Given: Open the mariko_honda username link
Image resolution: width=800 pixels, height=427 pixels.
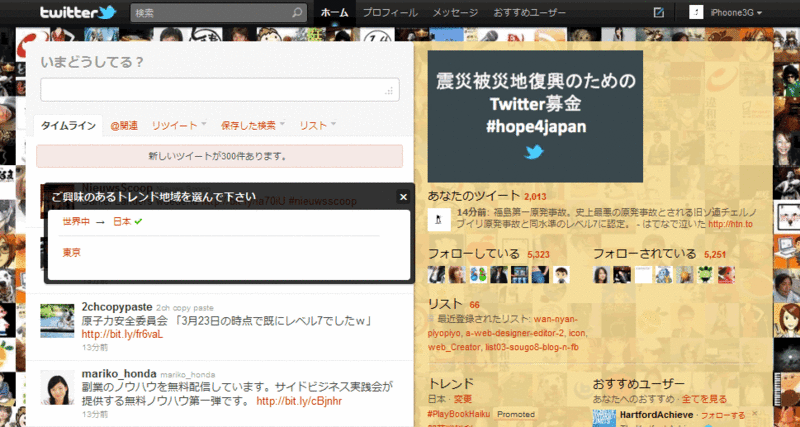Looking at the screenshot, I should click(120, 374).
